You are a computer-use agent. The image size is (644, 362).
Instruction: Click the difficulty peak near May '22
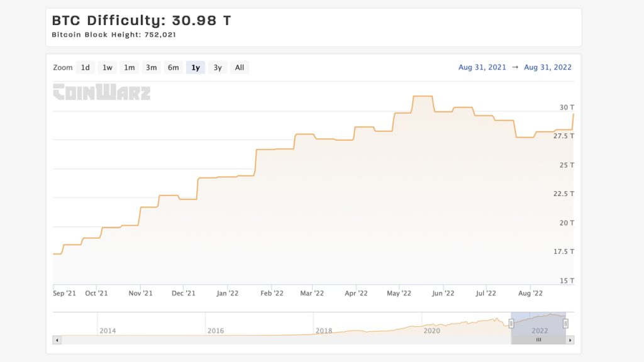421,96
